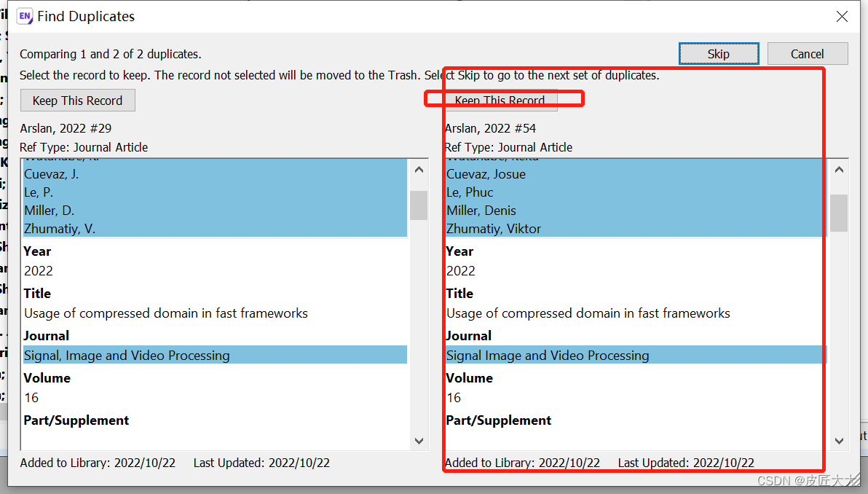This screenshot has width=868, height=494.
Task: Click the title text in left record
Action: (x=166, y=313)
